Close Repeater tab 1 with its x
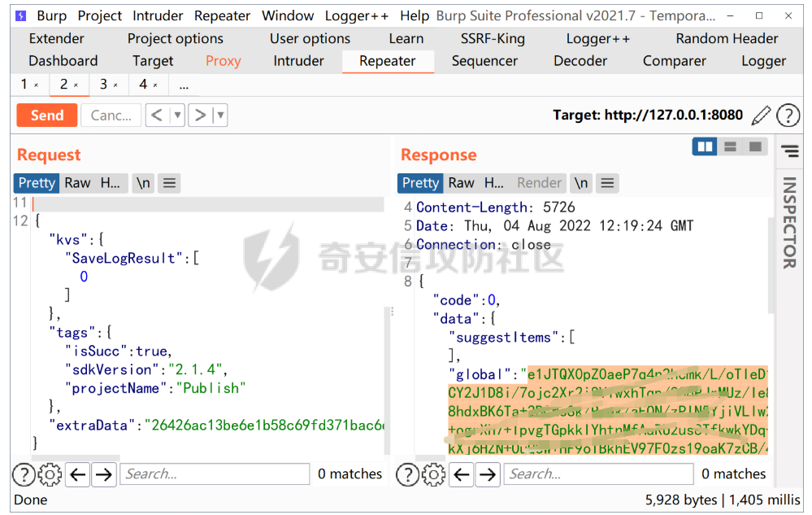The width and height of the screenshot is (812, 515). [x=37, y=85]
